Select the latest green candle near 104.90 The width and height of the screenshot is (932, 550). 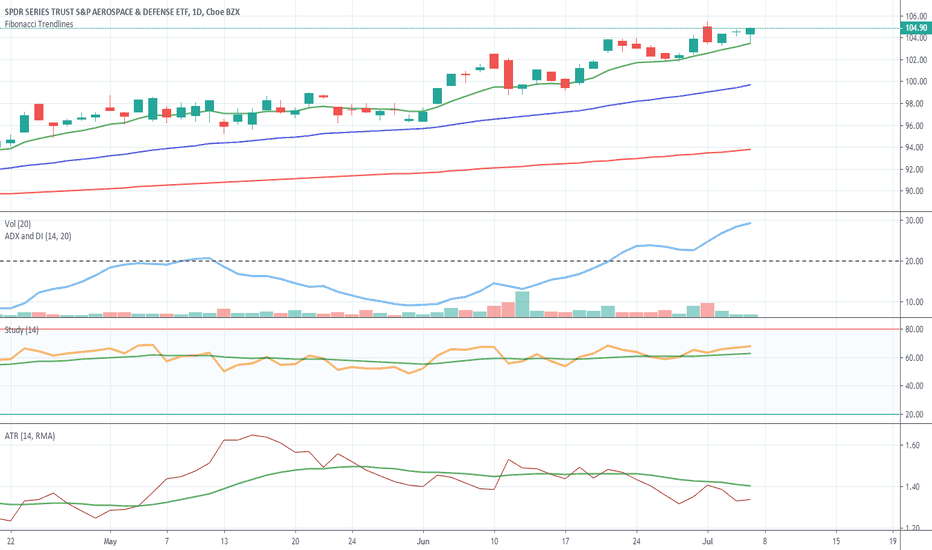point(750,32)
